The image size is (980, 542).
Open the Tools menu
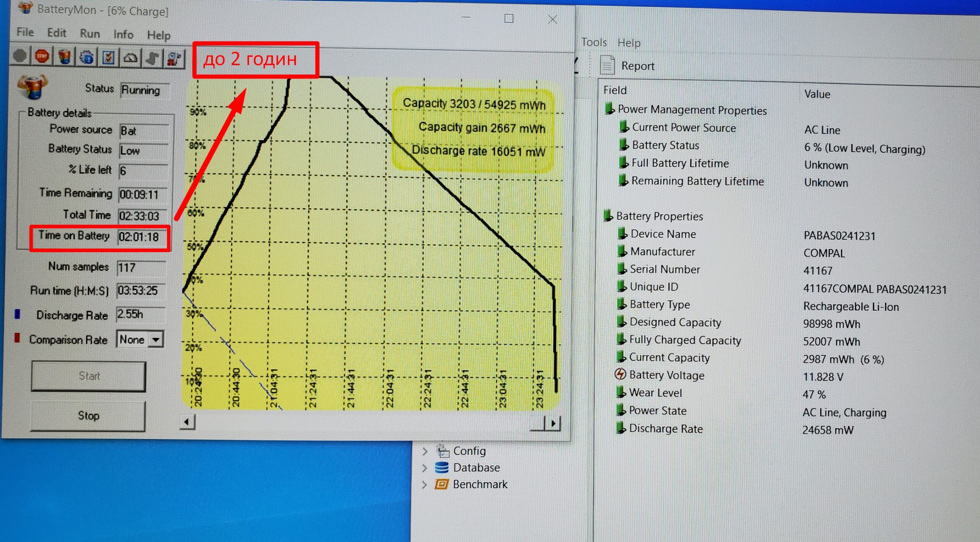tap(594, 42)
